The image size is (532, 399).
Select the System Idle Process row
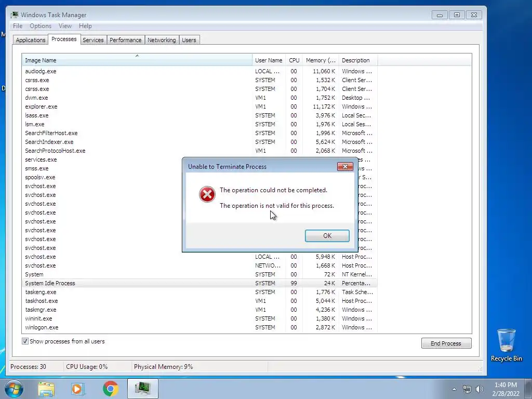click(x=199, y=283)
